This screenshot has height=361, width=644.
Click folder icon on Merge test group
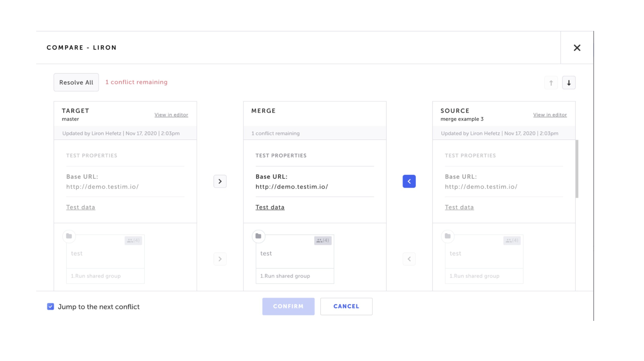coord(259,236)
